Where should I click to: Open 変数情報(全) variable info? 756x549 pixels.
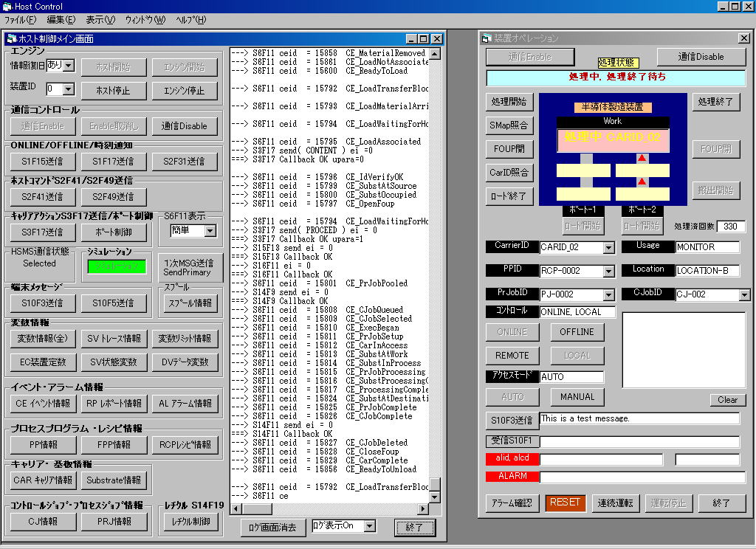42,339
